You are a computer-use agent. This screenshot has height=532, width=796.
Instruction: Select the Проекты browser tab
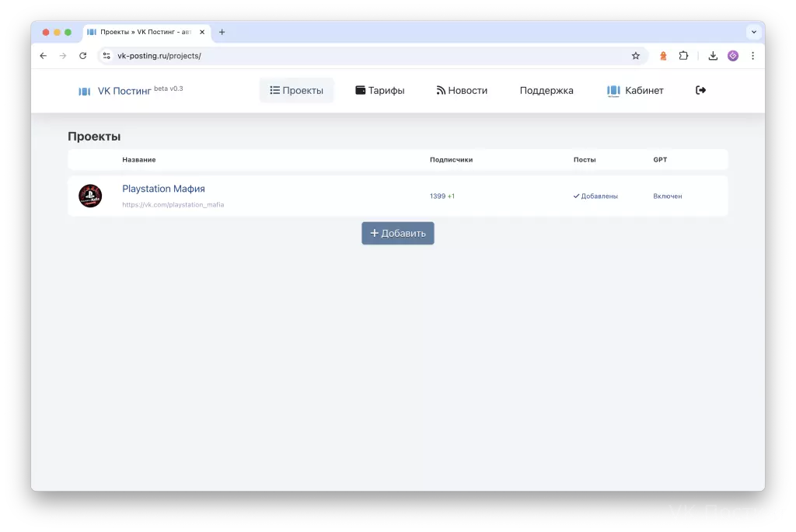tap(145, 32)
